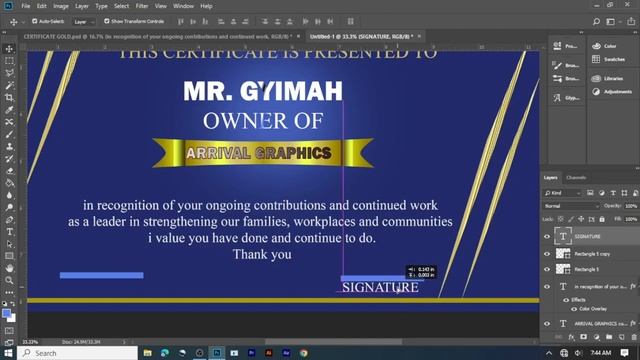The height and width of the screenshot is (360, 640).
Task: Hide the 'in recognition of your' text layer
Action: click(547, 287)
